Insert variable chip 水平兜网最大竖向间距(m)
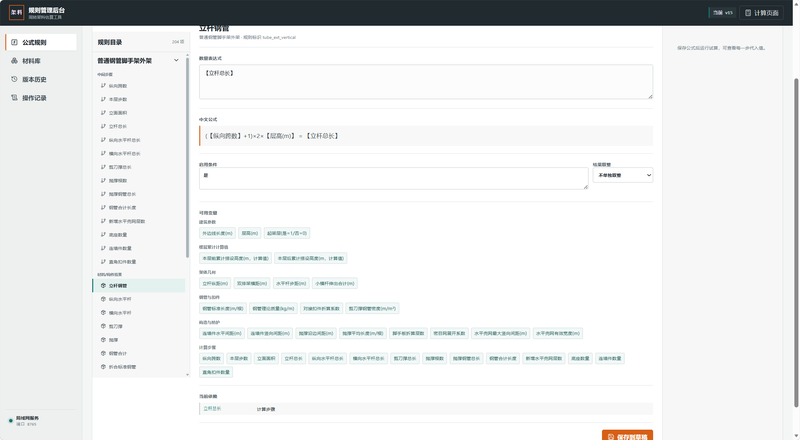 (x=501, y=333)
